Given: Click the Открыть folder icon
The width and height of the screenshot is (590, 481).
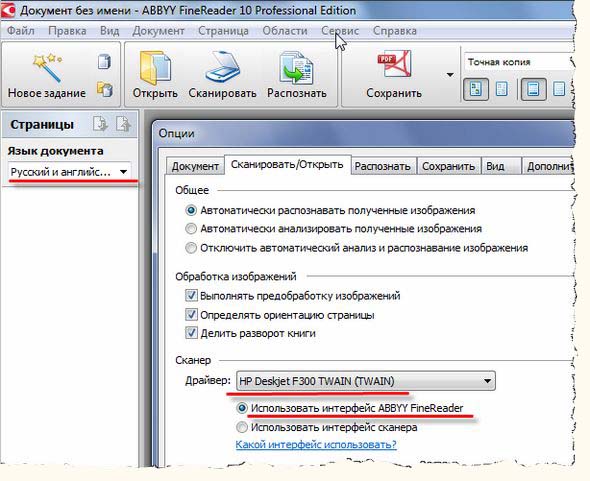Looking at the screenshot, I should point(155,68).
